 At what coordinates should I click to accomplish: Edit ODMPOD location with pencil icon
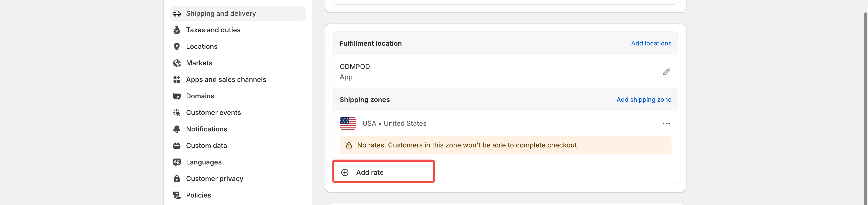(666, 72)
